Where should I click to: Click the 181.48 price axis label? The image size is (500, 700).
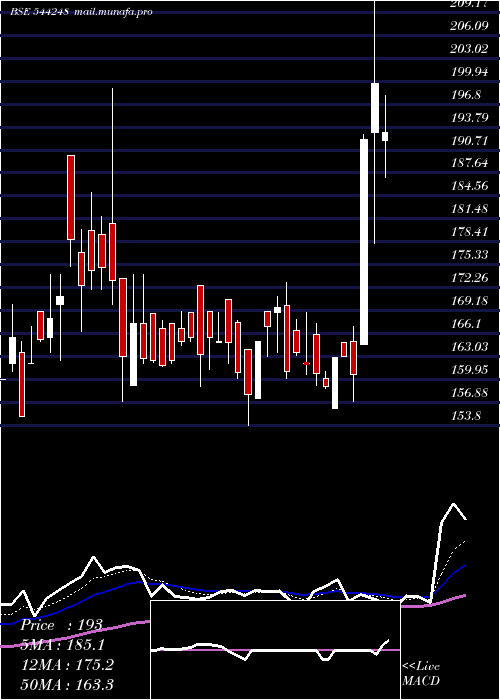pyautogui.click(x=470, y=209)
